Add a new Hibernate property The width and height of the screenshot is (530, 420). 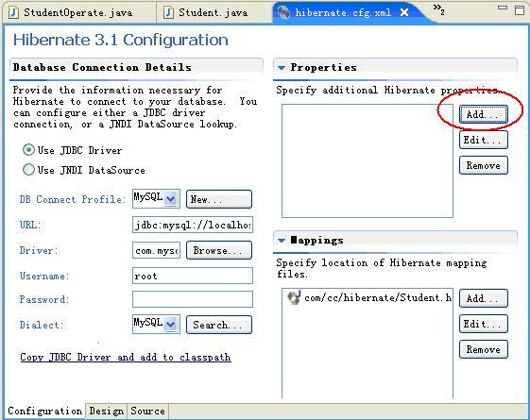484,114
